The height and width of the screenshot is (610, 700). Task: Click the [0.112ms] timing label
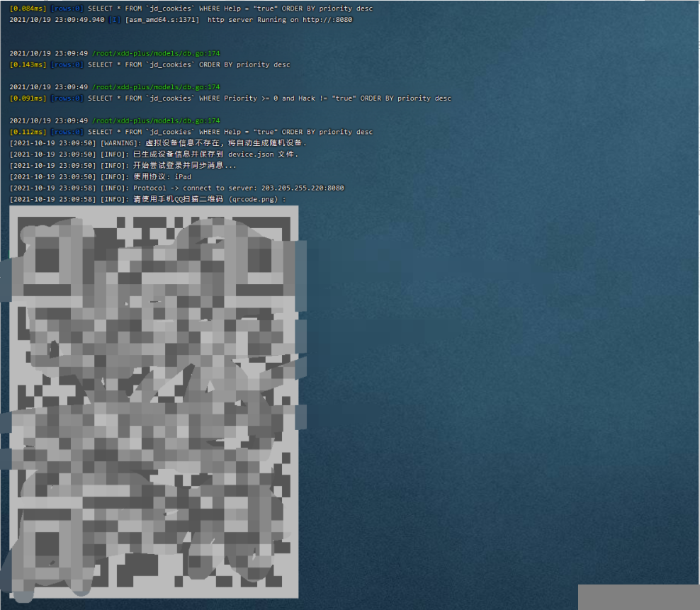click(28, 132)
